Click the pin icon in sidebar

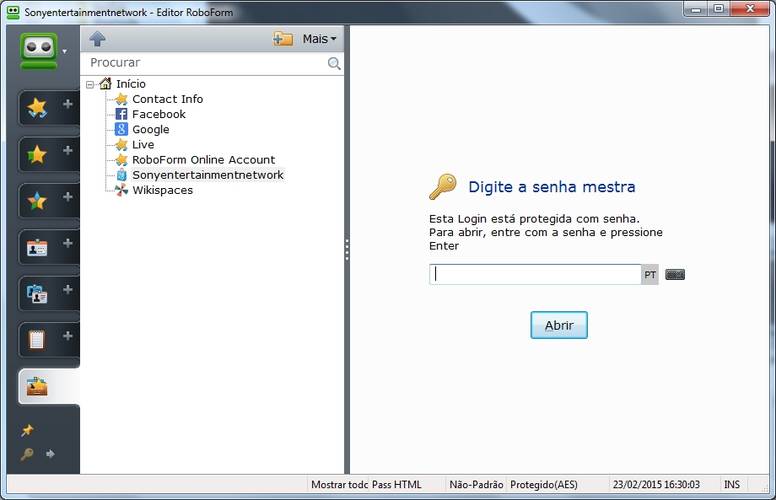(x=27, y=430)
